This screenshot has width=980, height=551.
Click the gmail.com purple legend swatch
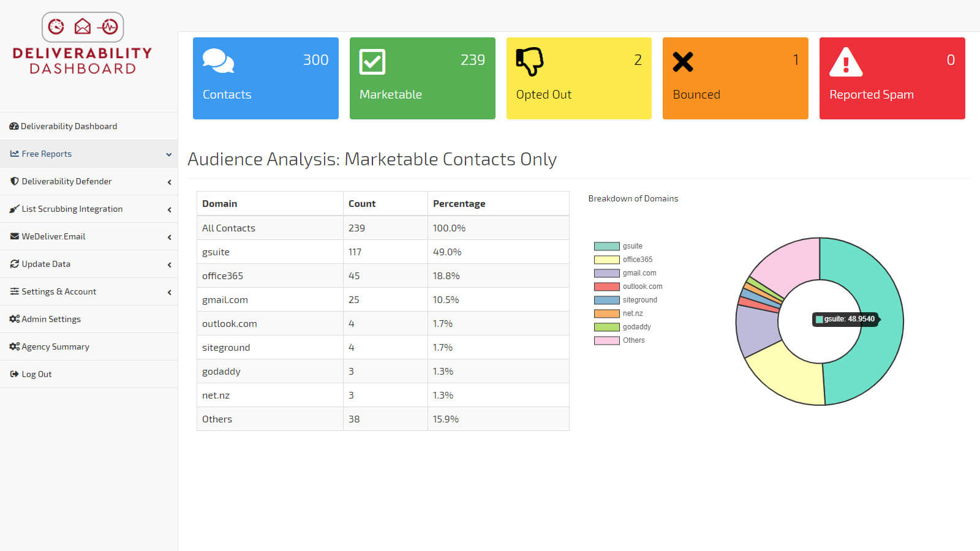point(606,273)
